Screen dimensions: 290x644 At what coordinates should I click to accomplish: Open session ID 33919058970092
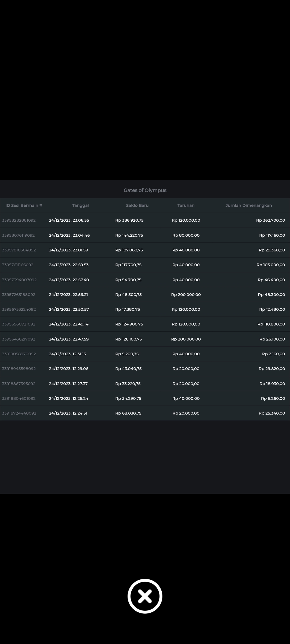19,354
